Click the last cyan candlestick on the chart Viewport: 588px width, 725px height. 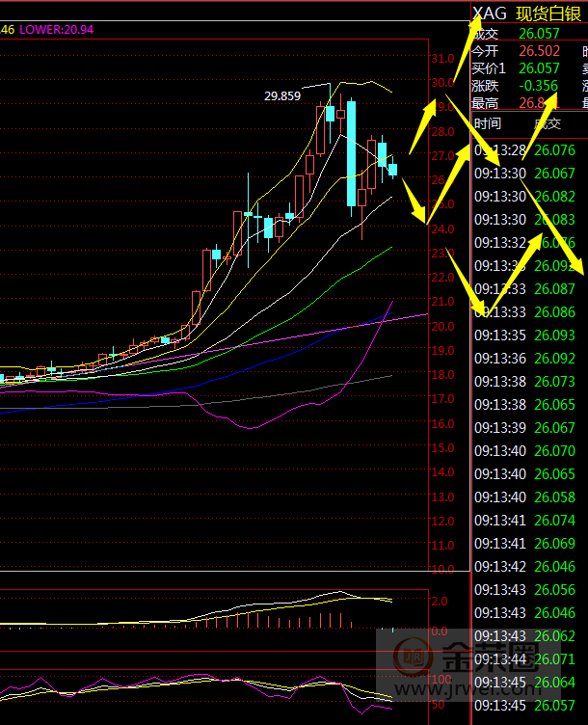[392, 169]
